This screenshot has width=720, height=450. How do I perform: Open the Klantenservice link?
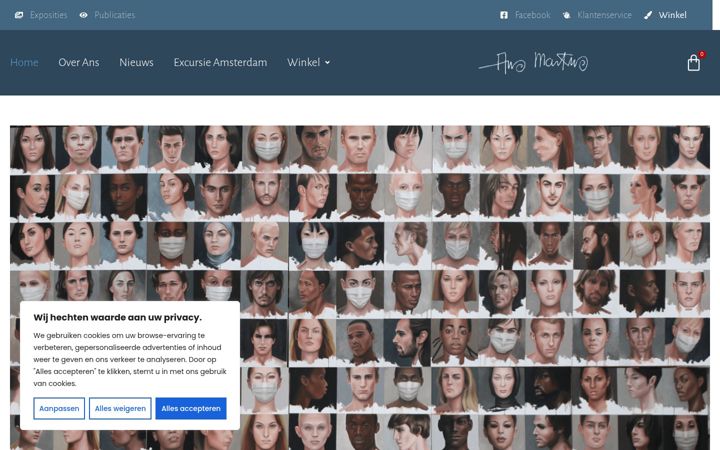point(604,15)
